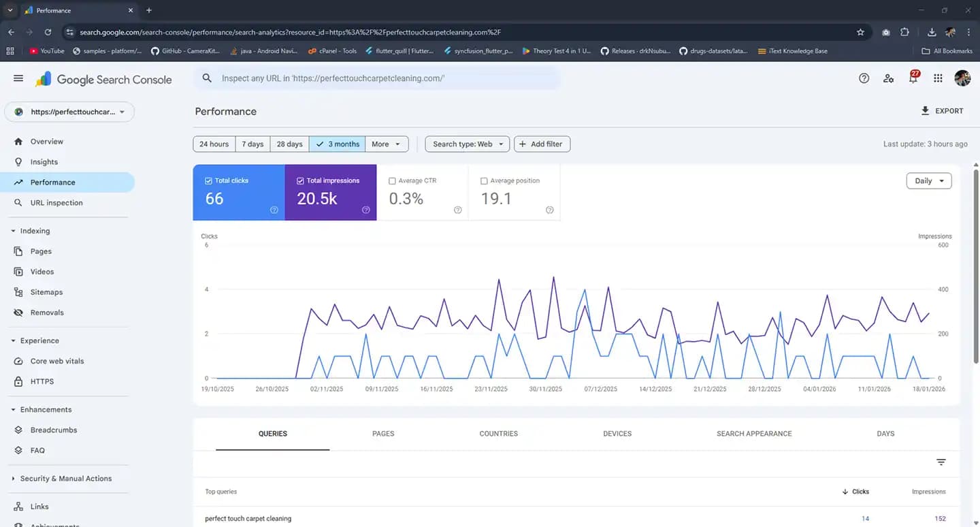Enable the Average CTR checkbox

click(x=392, y=181)
